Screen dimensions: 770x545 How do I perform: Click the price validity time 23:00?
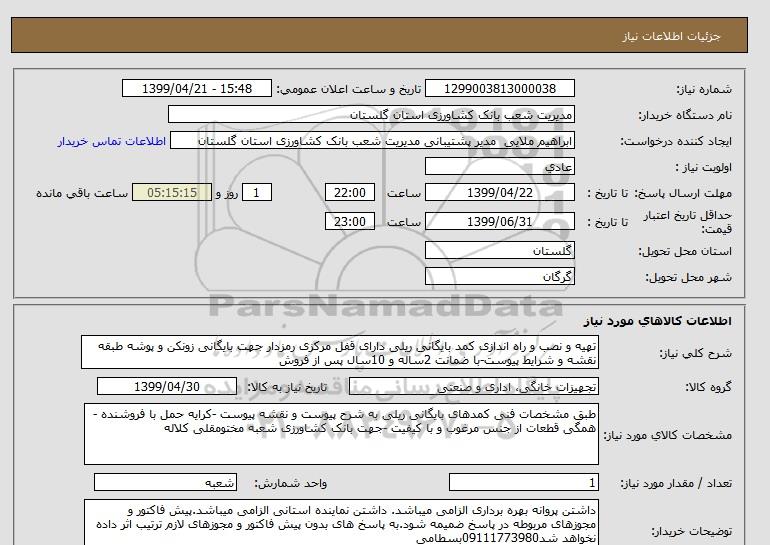click(350, 221)
